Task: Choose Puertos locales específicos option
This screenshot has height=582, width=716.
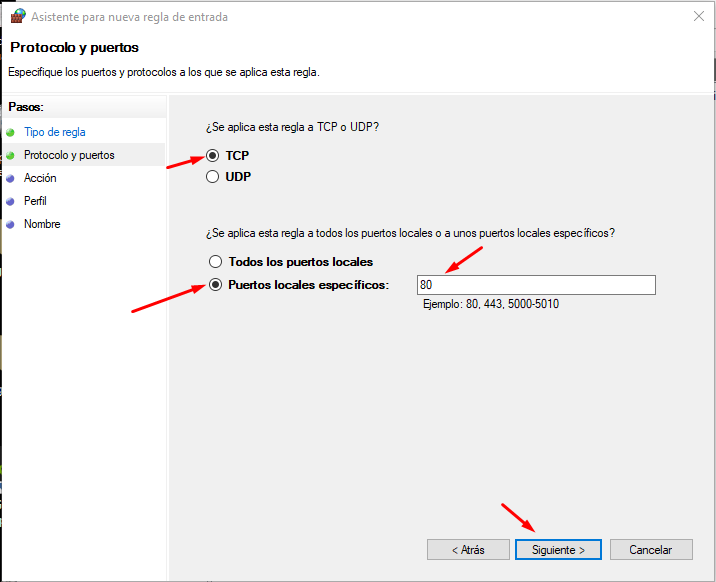Action: click(x=214, y=285)
